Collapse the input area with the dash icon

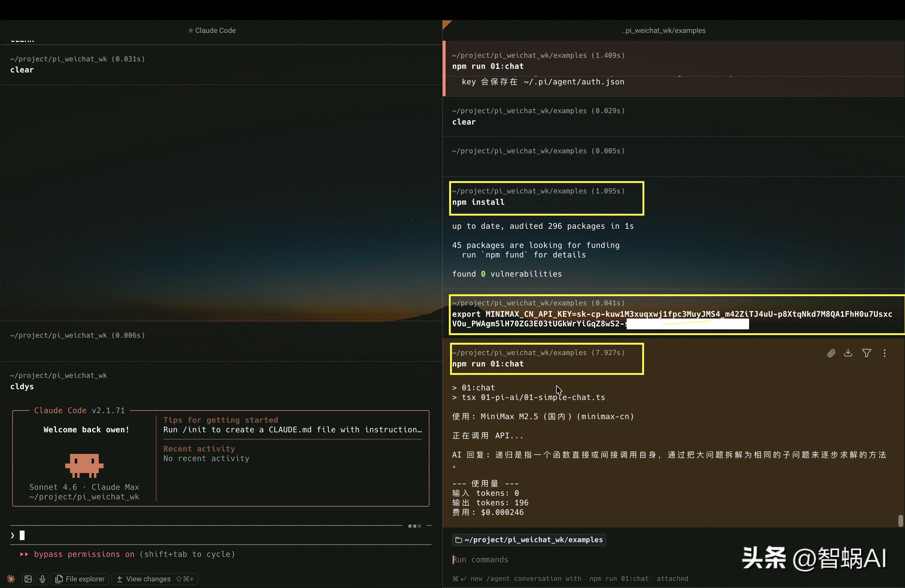pos(429,526)
